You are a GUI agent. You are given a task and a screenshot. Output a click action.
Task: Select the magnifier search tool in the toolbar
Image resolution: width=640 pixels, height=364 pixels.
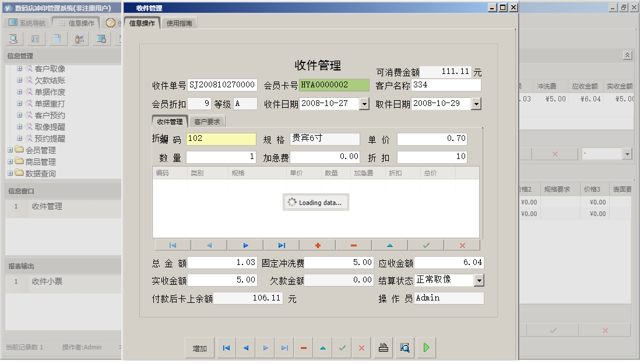13,38
